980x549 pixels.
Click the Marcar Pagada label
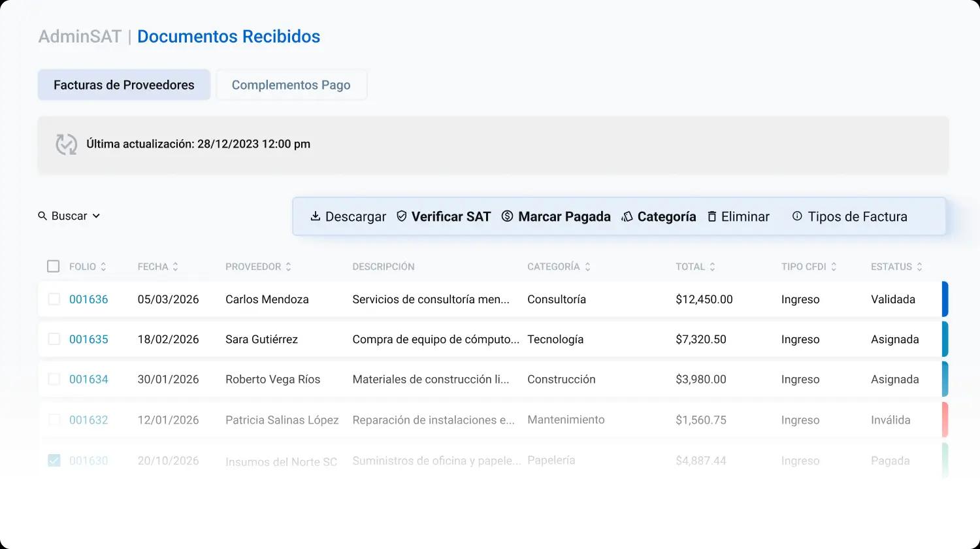pos(564,217)
